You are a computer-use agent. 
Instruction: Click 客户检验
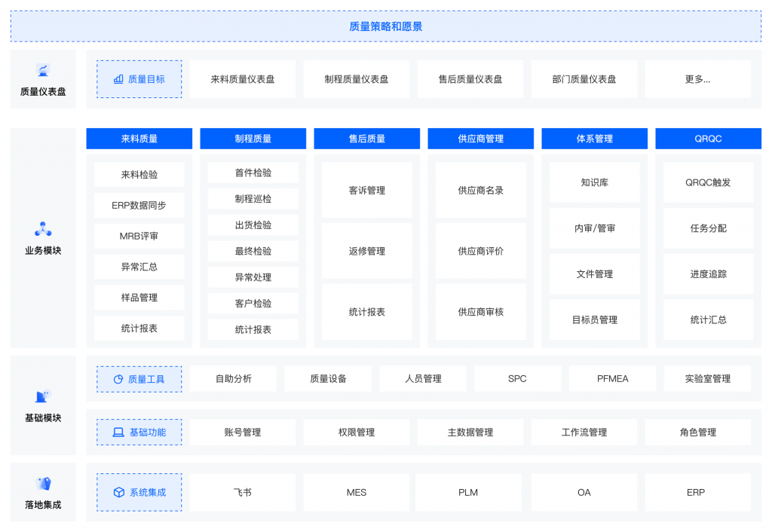coord(253,304)
